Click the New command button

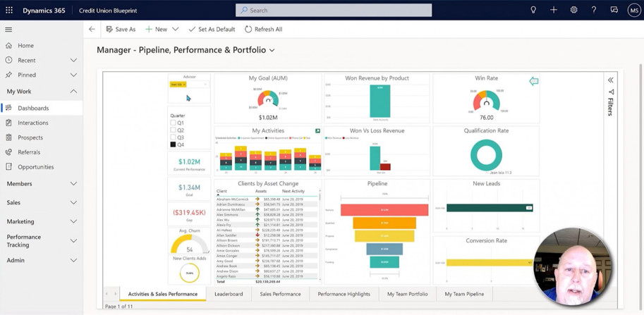pos(156,30)
